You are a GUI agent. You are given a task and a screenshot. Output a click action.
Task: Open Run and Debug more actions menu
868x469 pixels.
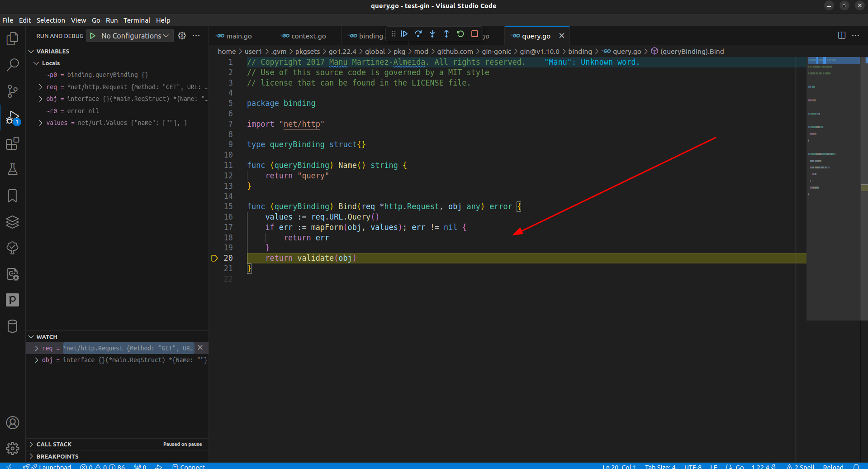click(x=196, y=36)
